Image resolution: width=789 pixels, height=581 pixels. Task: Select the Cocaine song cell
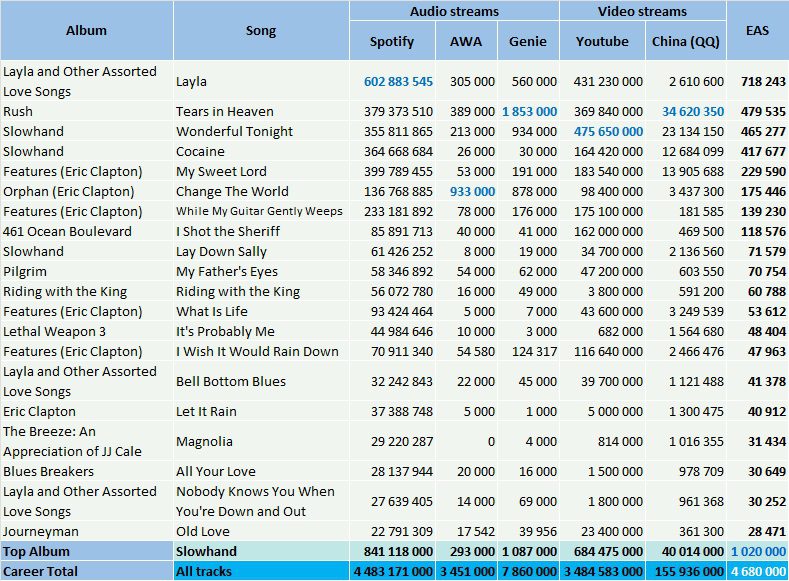[261, 151]
